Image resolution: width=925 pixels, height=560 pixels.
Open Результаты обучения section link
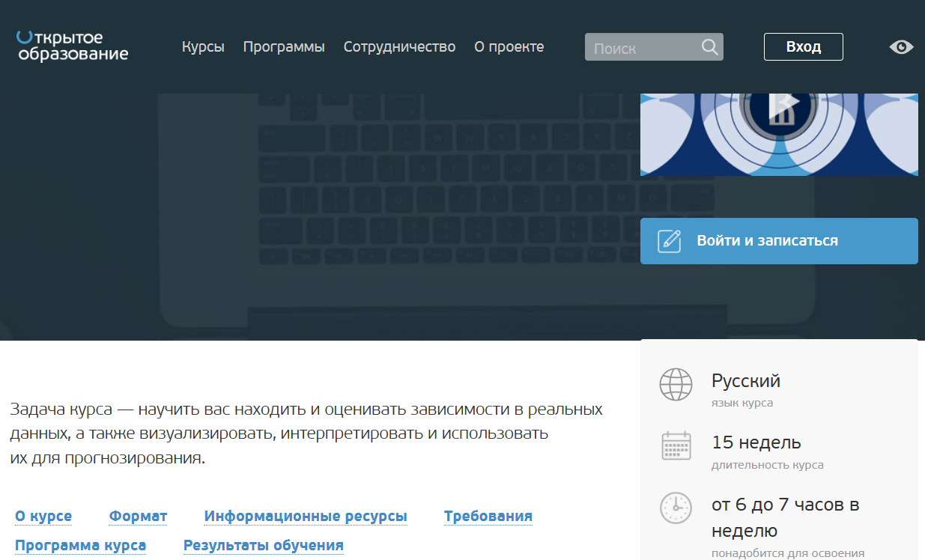264,546
